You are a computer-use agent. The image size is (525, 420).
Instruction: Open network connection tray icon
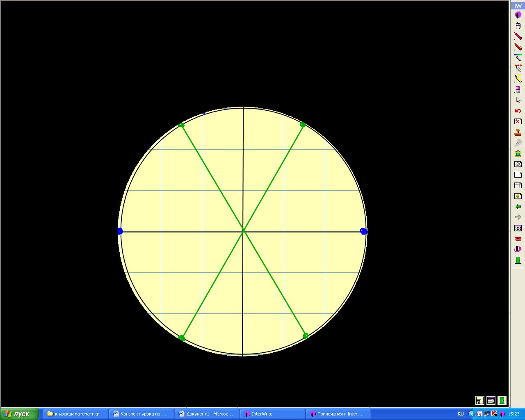point(487,414)
